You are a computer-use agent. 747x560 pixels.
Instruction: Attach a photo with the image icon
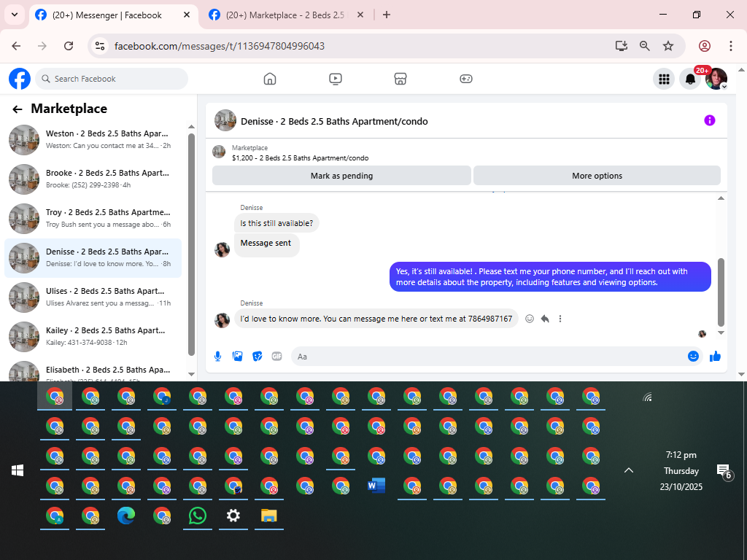pyautogui.click(x=237, y=356)
